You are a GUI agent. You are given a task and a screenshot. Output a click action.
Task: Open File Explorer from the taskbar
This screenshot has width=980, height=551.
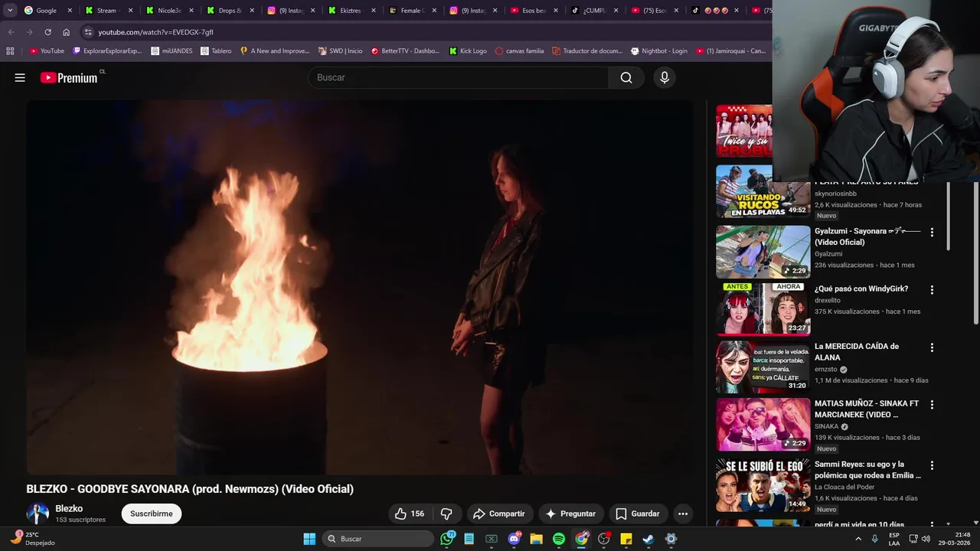coord(536,539)
